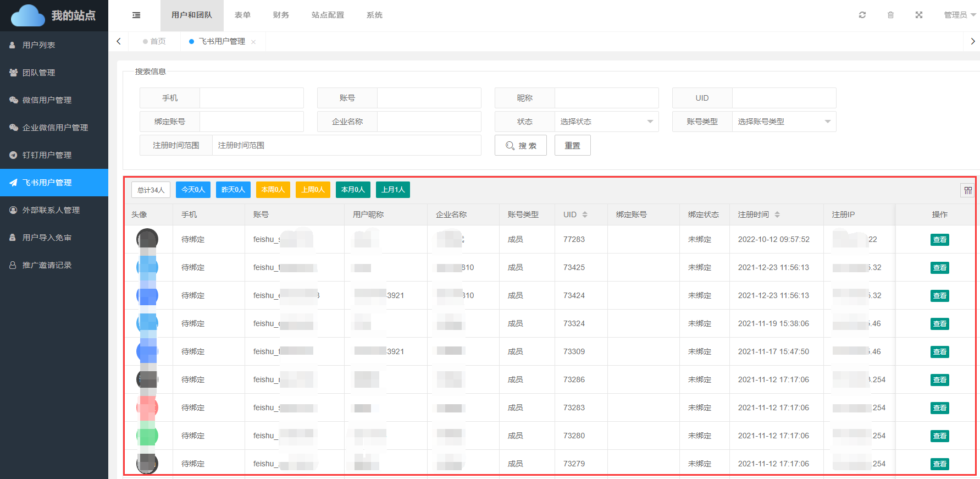Close the 飞书用户管理 tab
This screenshot has height=479, width=980.
click(x=253, y=42)
